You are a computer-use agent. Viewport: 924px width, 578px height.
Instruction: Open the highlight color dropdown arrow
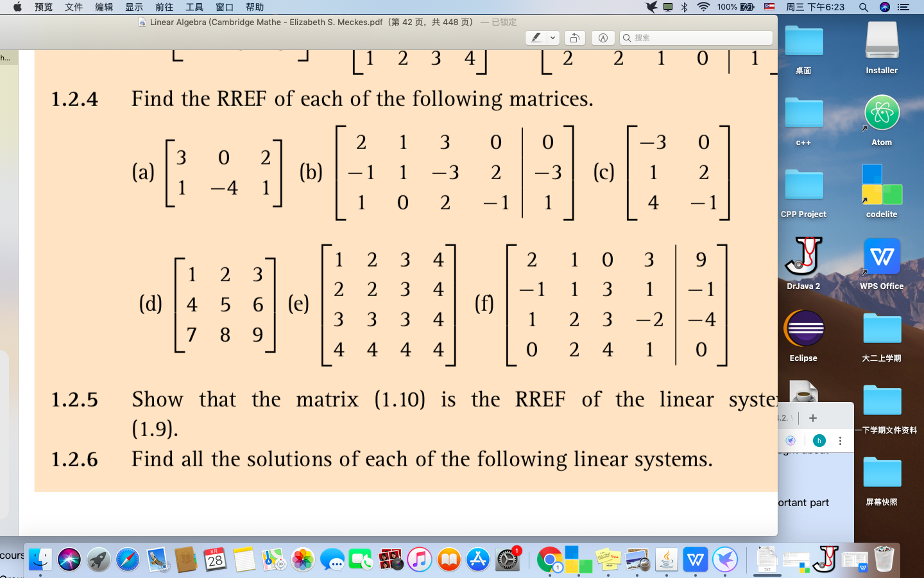tap(553, 38)
